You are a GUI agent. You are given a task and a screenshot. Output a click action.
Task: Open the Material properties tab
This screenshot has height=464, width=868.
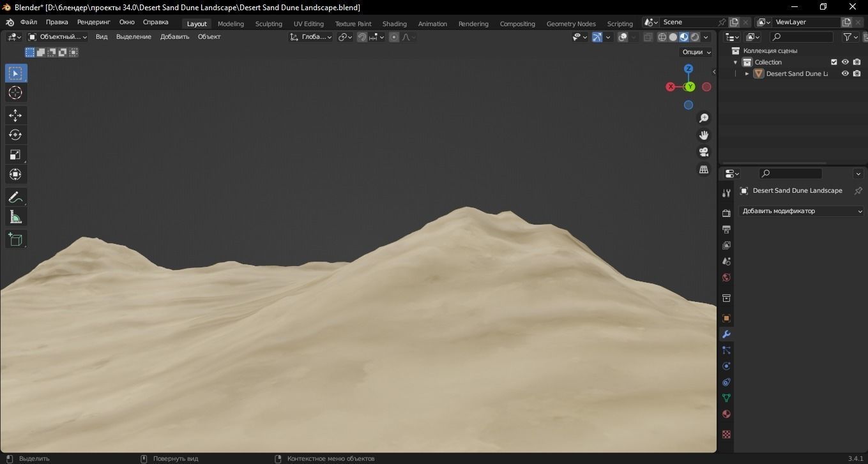726,414
